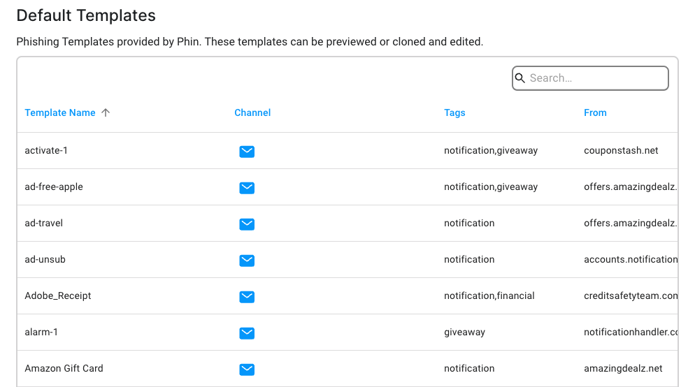Click the email channel icon for activate-1
This screenshot has height=387, width=688.
click(x=247, y=151)
